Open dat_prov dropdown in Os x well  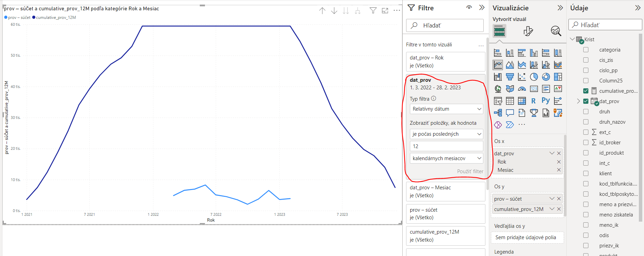tap(552, 153)
